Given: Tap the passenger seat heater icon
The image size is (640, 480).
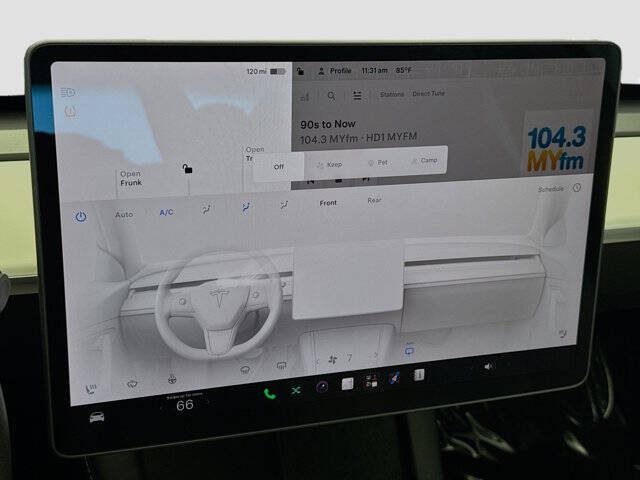Looking at the screenshot, I should coord(562,333).
